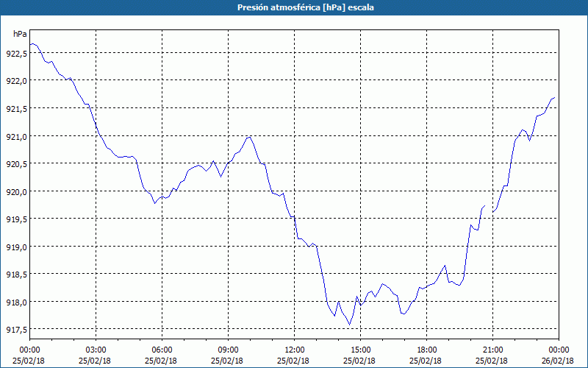588x368 pixels.
Task: Select the 920,5 y-axis value
Action: 16,165
